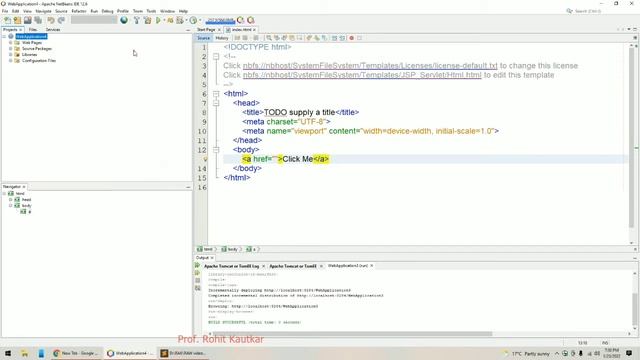640x360 pixels.
Task: Open the configuration combo box in toolbar
Action: 94,20
